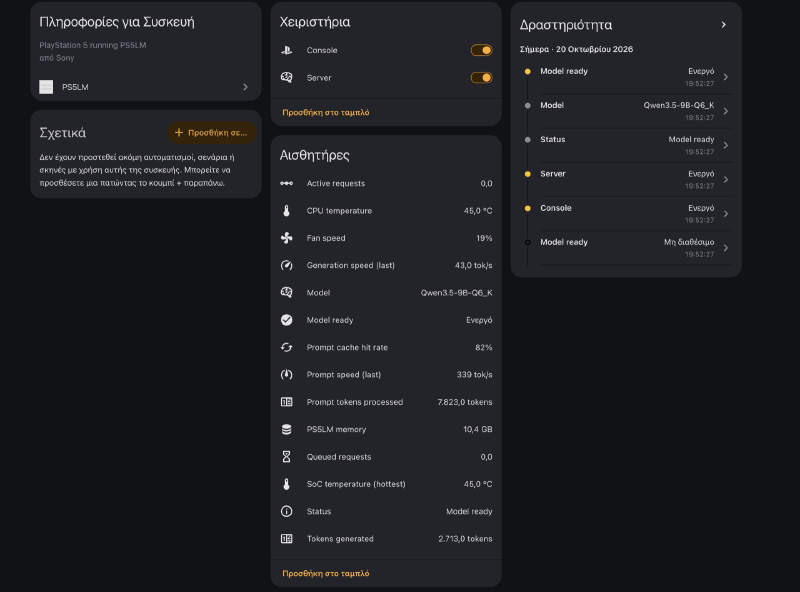Open Model ready Μη διαθέσιμο entry chevron
This screenshot has height=592, width=800.
click(x=726, y=248)
